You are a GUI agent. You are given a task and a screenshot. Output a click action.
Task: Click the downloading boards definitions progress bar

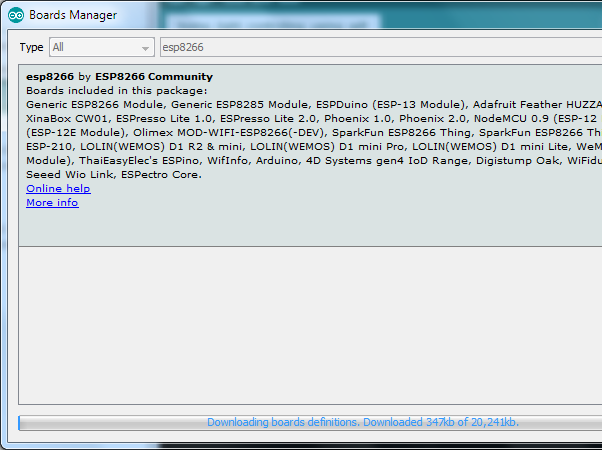[x=310, y=423]
